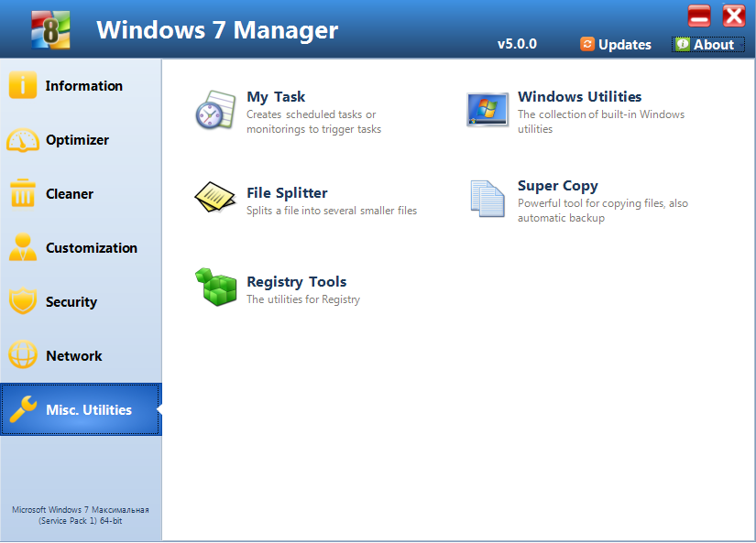Click the v5.0.0 version label
The image size is (756, 543).
click(x=517, y=43)
